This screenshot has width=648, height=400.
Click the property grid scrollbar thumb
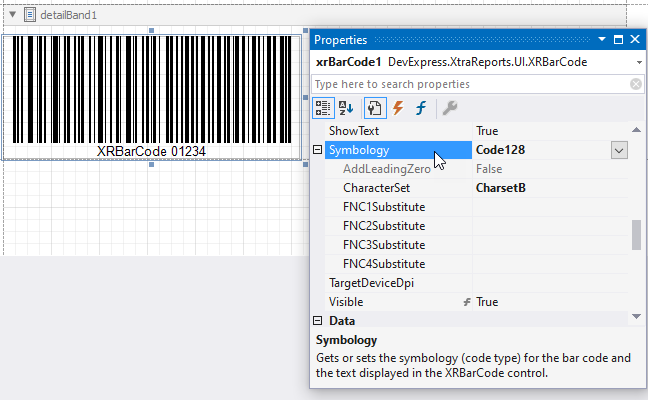pyautogui.click(x=636, y=235)
